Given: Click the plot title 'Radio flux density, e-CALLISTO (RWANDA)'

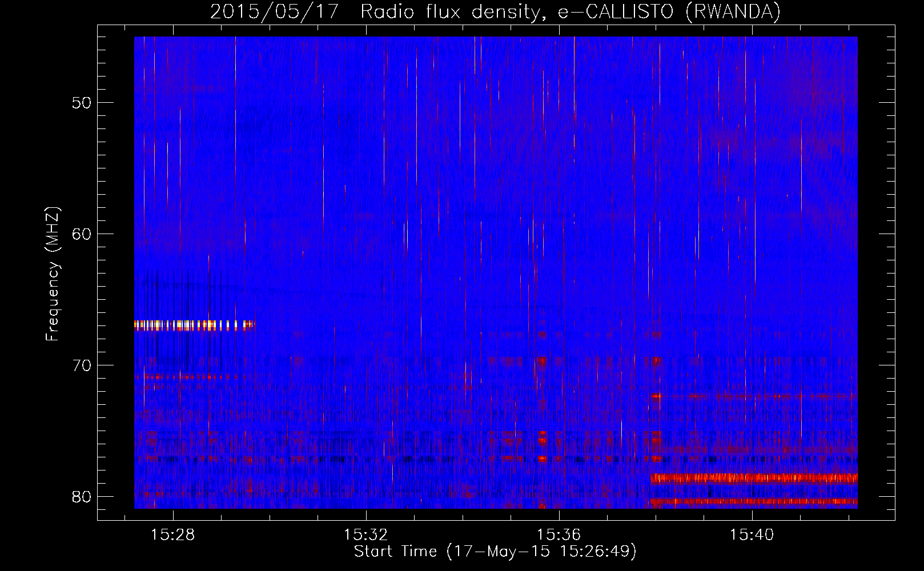Looking at the screenshot, I should coord(571,12).
